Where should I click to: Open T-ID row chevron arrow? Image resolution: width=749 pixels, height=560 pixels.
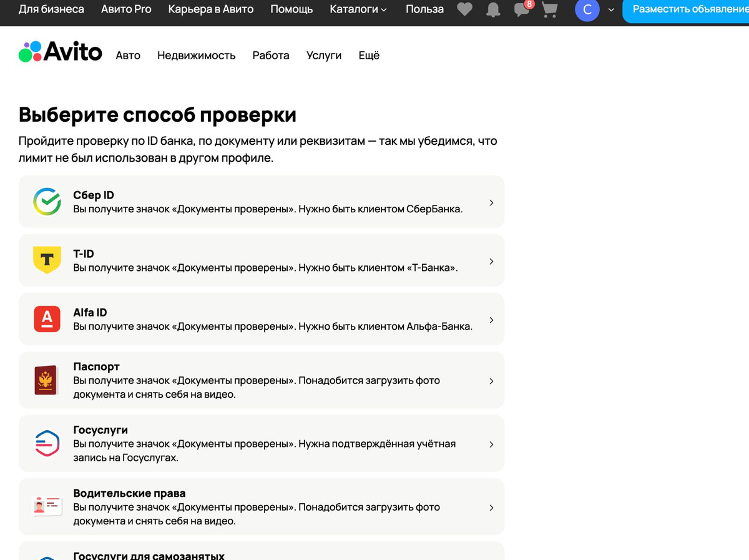point(492,262)
